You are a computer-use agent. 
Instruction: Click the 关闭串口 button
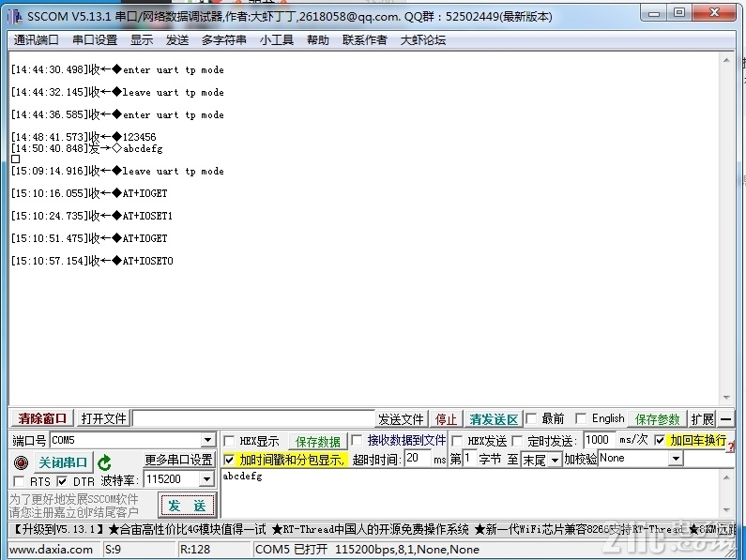[x=63, y=462]
